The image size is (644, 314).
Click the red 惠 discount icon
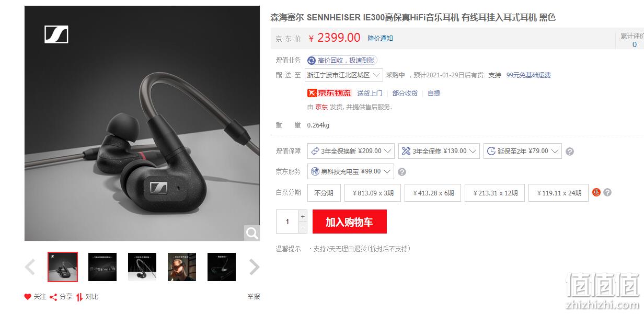point(596,192)
